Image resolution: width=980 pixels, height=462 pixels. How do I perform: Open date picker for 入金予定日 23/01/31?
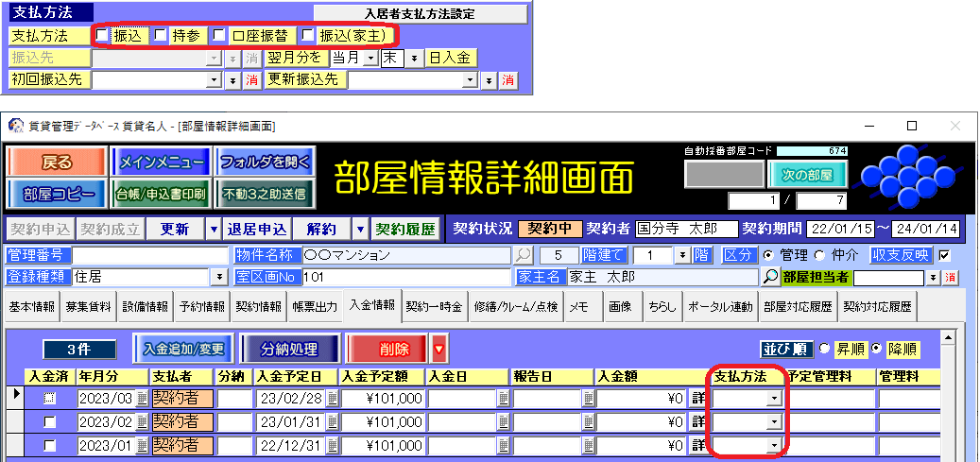point(328,421)
